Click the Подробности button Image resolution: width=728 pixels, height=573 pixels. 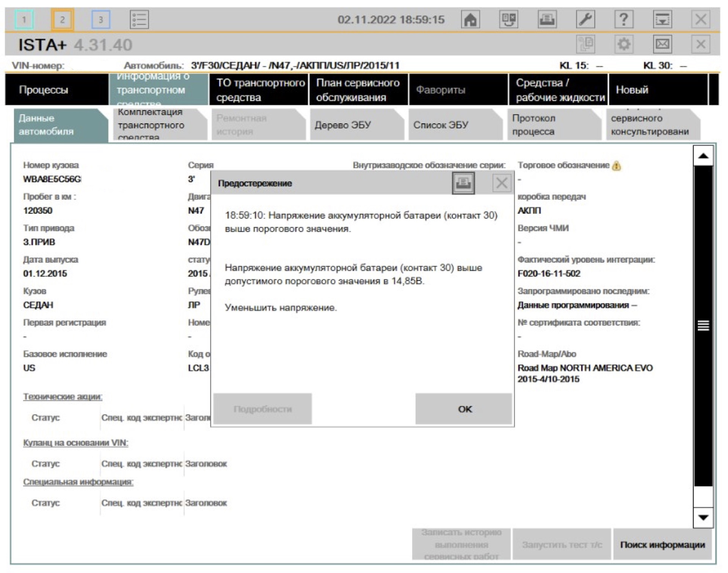coord(262,409)
